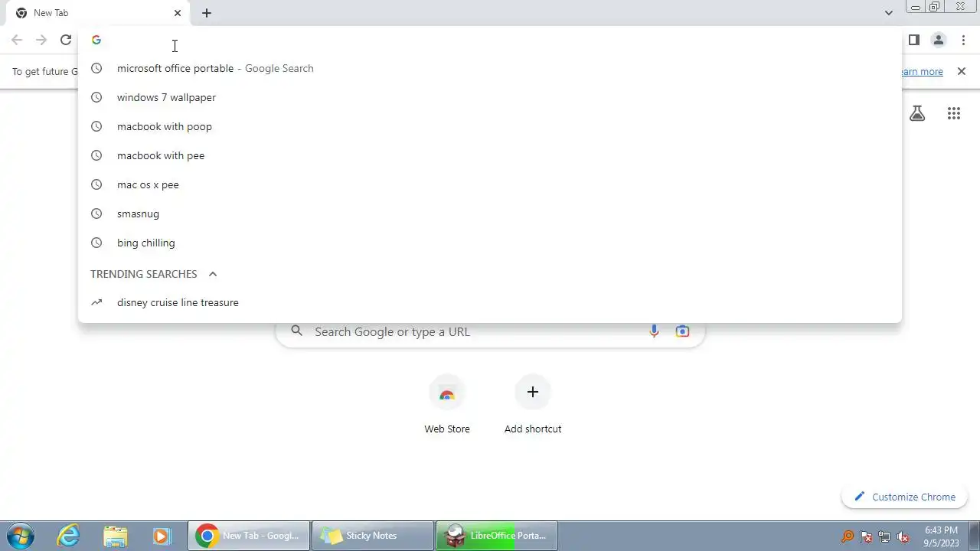The width and height of the screenshot is (980, 551).
Task: Choose disney cruise line treasure trend
Action: coord(490,302)
